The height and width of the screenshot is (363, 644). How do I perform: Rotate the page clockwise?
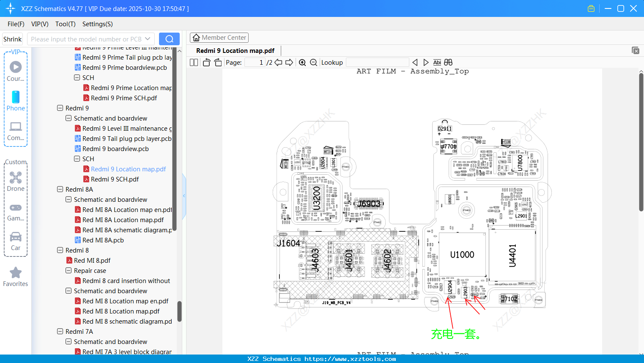pyautogui.click(x=217, y=62)
